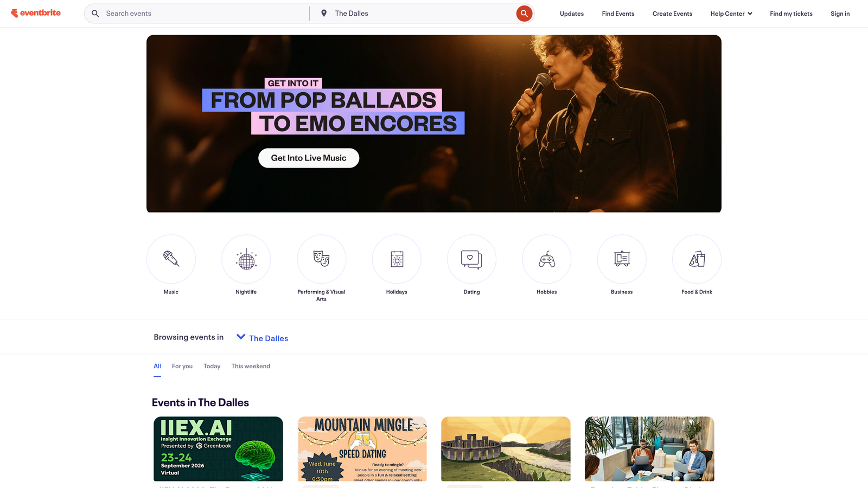This screenshot has width=868, height=488.
Task: Select the For you tab
Action: (182, 366)
